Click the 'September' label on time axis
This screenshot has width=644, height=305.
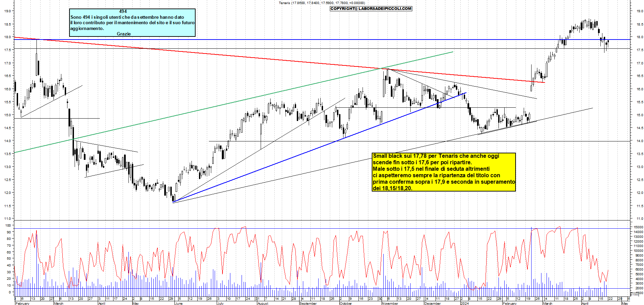[x=308, y=303]
